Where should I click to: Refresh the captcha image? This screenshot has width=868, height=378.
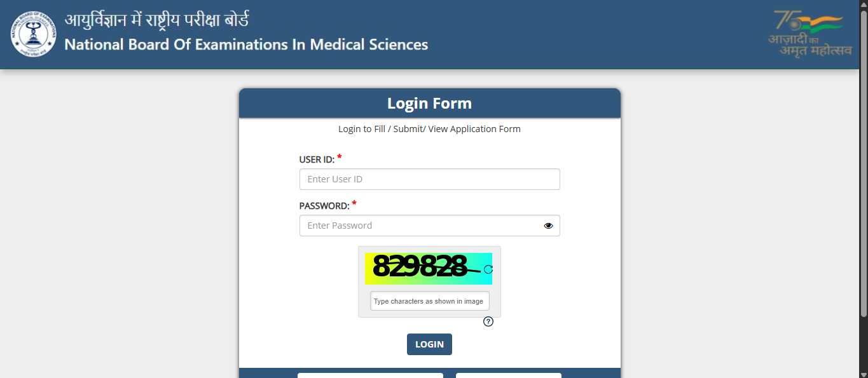tap(488, 269)
